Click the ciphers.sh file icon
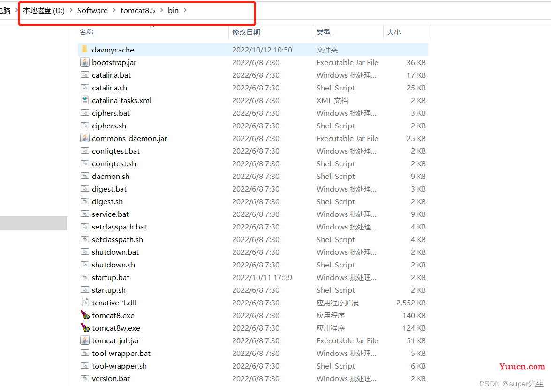 (85, 126)
